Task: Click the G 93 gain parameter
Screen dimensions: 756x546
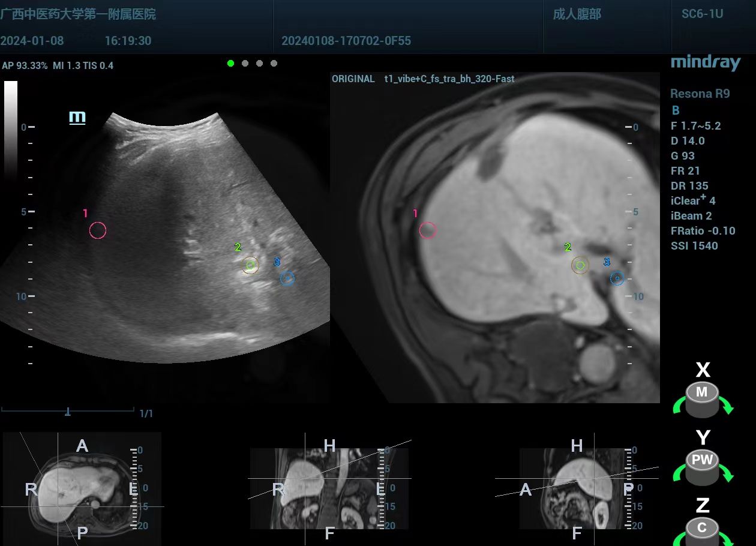Action: point(683,155)
